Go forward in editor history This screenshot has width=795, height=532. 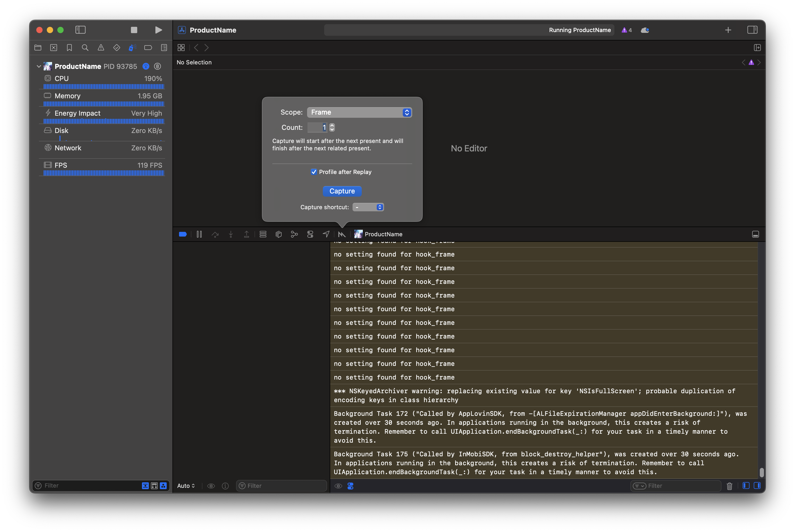tap(207, 48)
